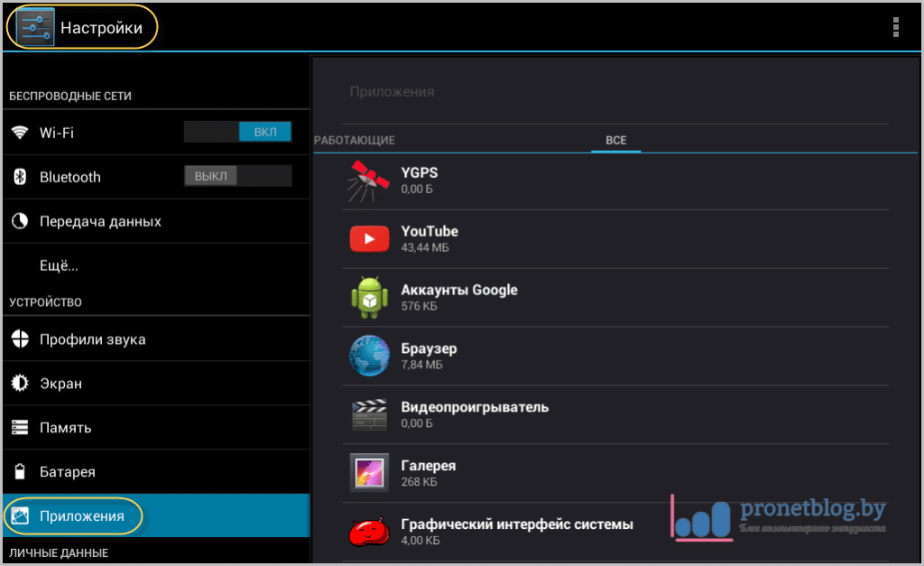Select the ВСЕ apps tab
The width and height of the screenshot is (924, 566).
[616, 141]
